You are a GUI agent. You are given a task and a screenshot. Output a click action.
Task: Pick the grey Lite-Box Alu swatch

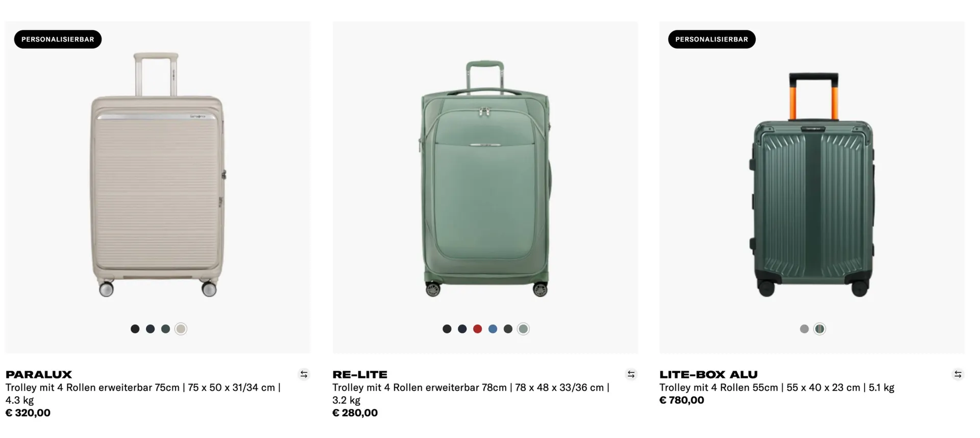point(804,329)
